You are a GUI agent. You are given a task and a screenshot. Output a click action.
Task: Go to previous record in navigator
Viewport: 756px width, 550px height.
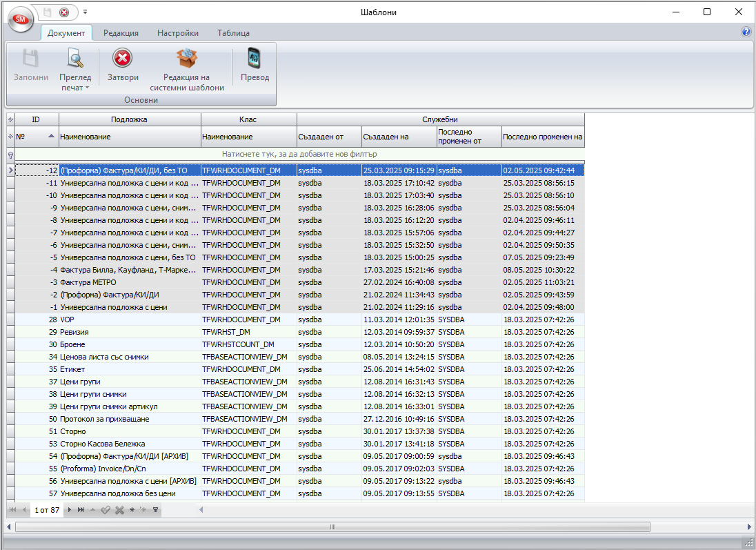coord(23,509)
